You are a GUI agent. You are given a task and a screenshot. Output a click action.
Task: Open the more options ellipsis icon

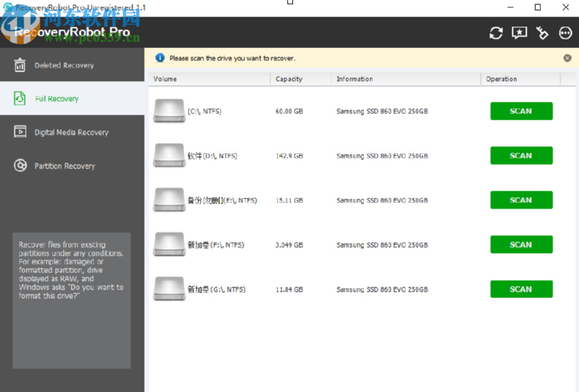(565, 33)
